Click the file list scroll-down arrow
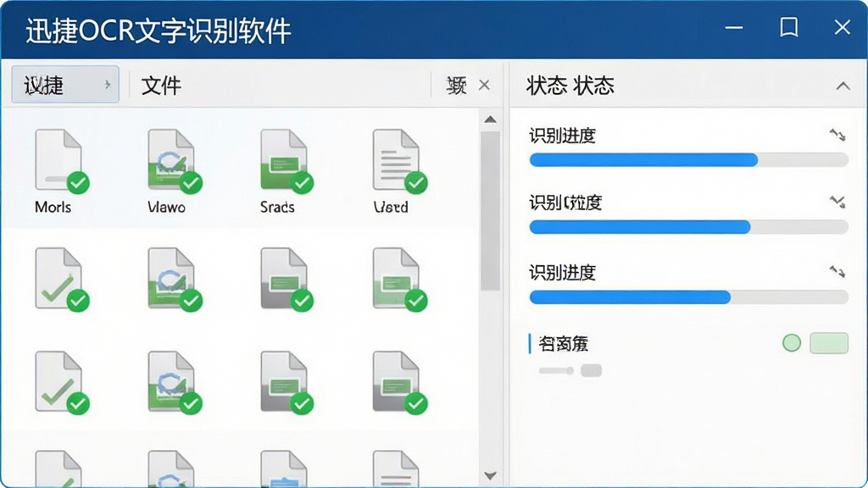Viewport: 868px width, 488px height. [x=490, y=475]
